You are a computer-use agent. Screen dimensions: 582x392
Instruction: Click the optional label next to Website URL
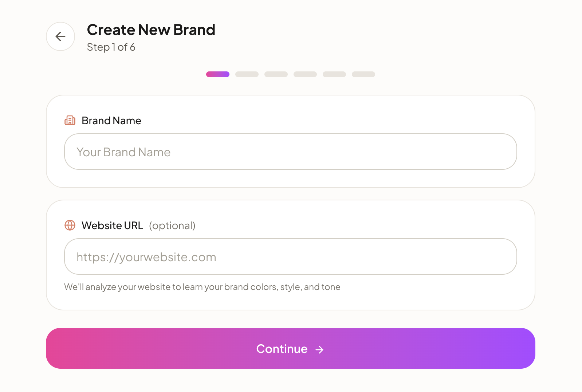172,226
